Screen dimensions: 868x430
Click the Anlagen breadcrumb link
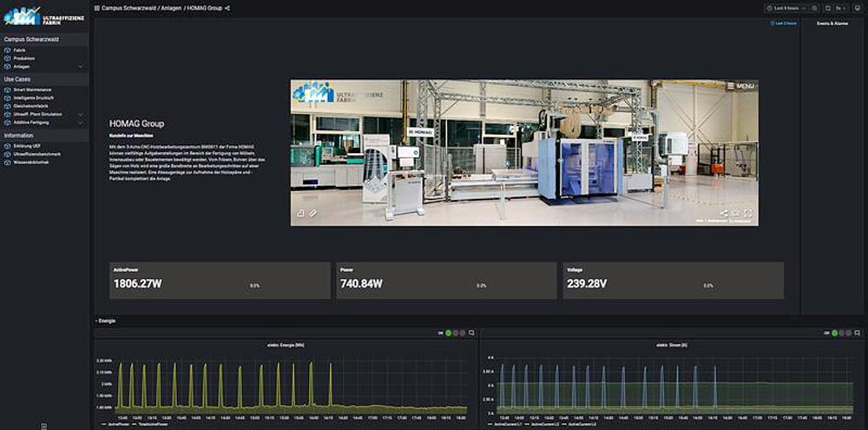pyautogui.click(x=169, y=8)
